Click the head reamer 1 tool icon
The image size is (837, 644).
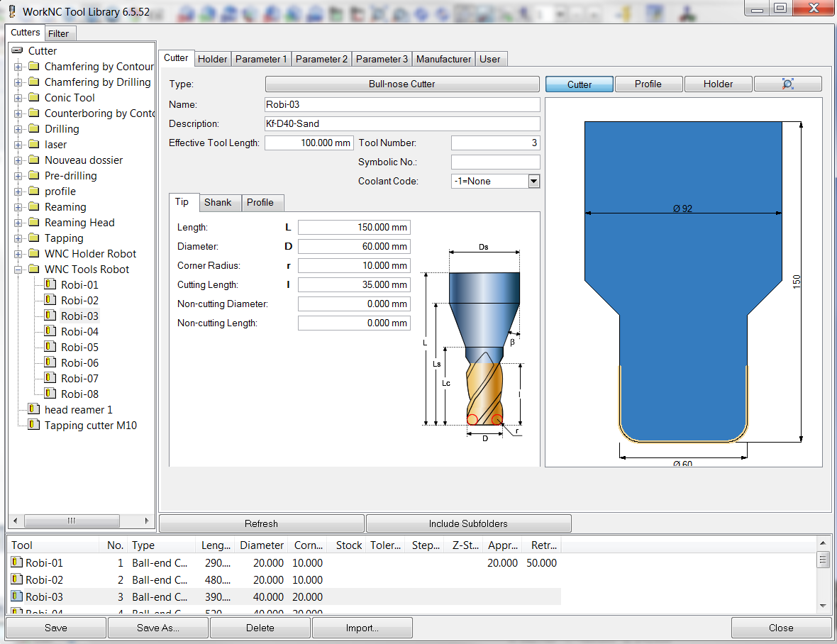tap(33, 410)
